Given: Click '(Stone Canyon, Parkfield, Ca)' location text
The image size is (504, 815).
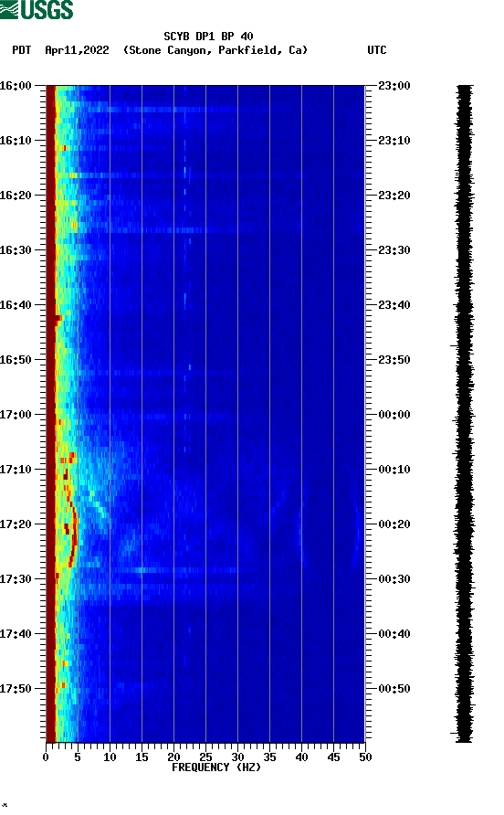Looking at the screenshot, I should click(x=215, y=50).
